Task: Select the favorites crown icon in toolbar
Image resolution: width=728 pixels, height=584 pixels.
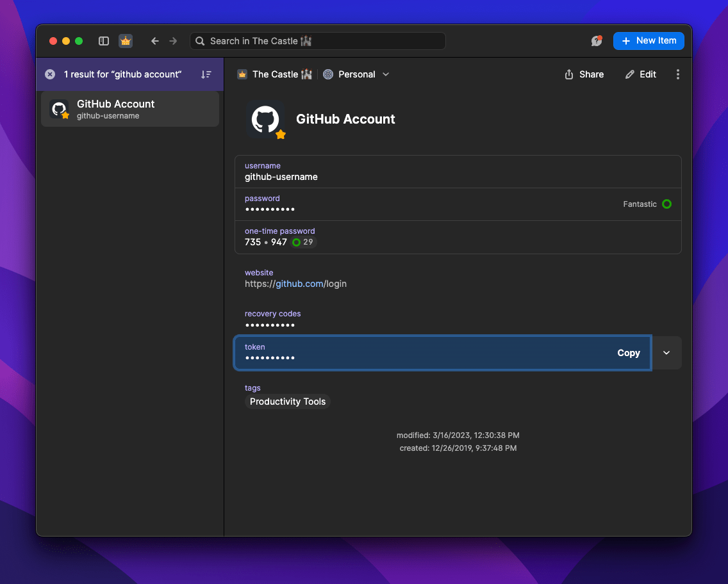Action: (x=126, y=40)
